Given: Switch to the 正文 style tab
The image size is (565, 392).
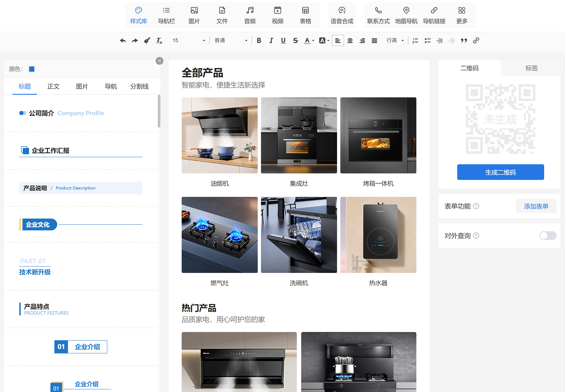Looking at the screenshot, I should (53, 86).
